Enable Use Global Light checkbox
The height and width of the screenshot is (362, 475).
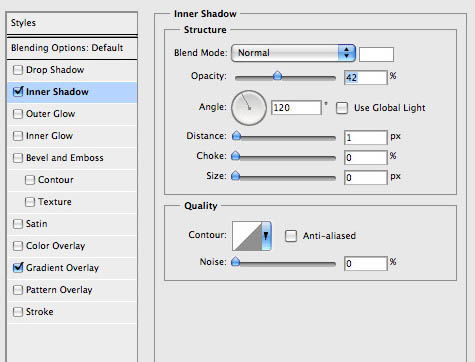[342, 108]
